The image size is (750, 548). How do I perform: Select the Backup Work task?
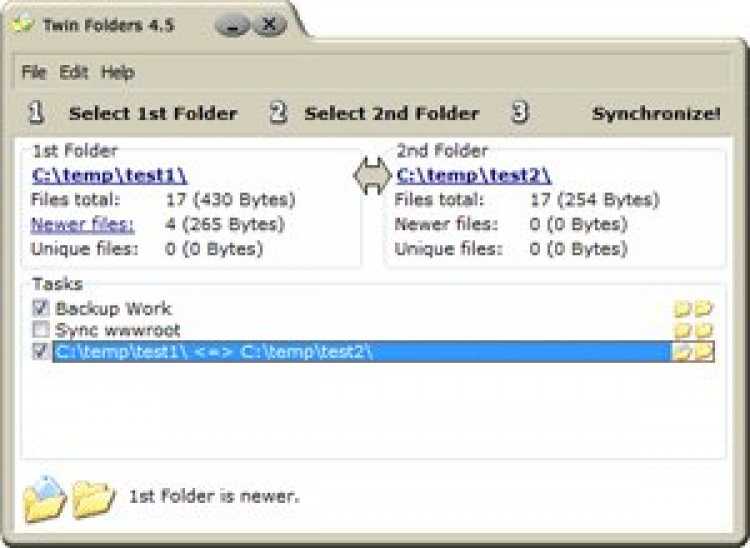coord(113,308)
